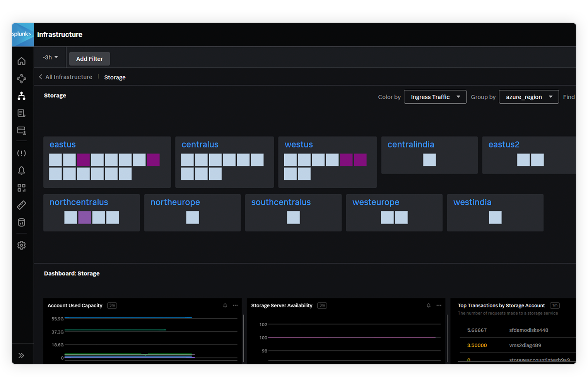Open Settings via the gear icon
This screenshot has height=387, width=588.
tap(22, 245)
